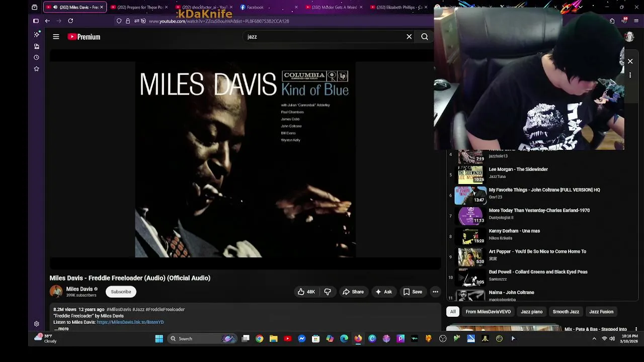Image resolution: width=644 pixels, height=362 pixels.
Task: Open Chrome from the taskbar
Action: (x=259, y=338)
